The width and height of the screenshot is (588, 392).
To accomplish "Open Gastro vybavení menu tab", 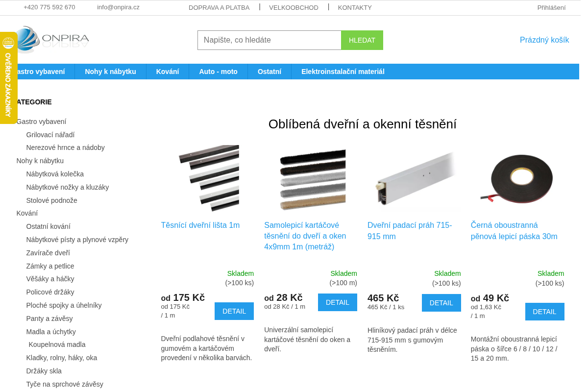I will 41,72.
